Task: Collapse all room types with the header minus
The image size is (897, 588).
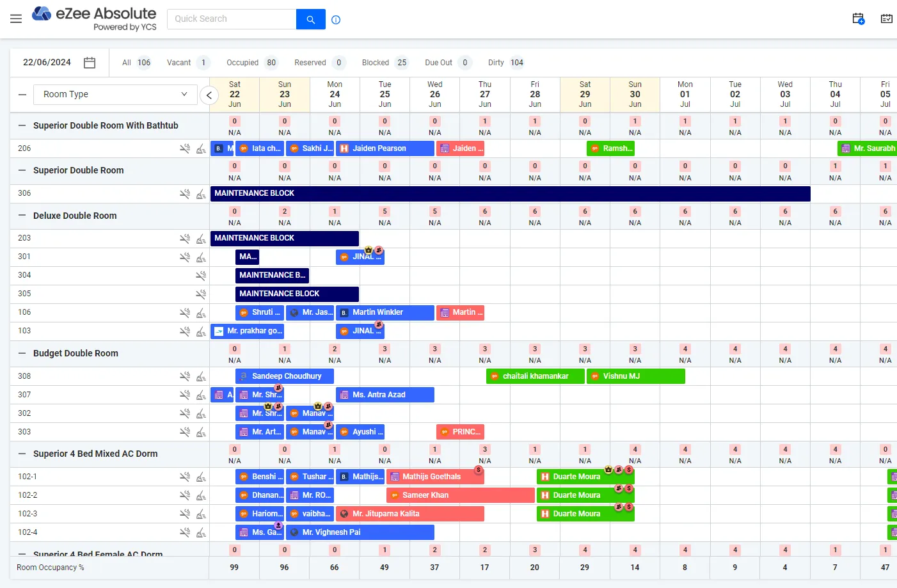Action: pos(22,95)
